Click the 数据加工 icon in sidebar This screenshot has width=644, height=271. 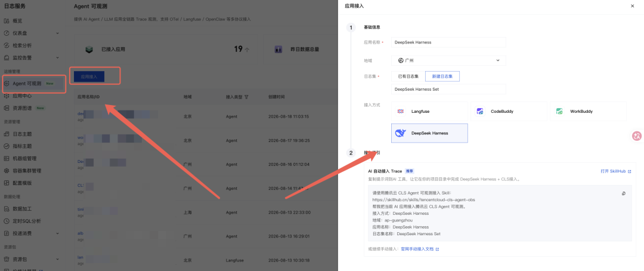tap(7, 208)
